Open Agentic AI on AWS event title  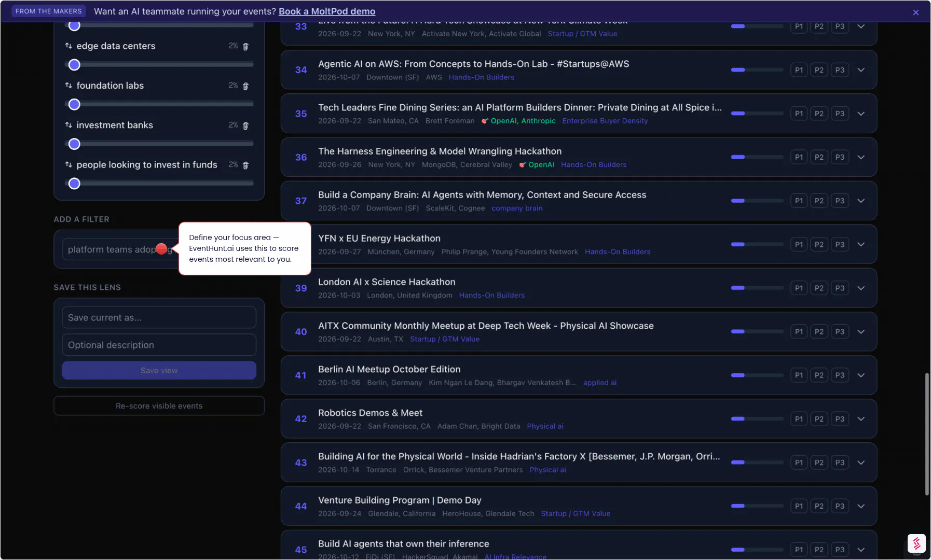[x=473, y=64]
